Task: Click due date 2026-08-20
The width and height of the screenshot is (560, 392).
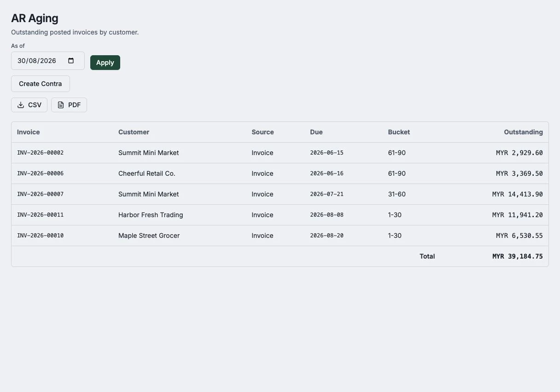Action: pyautogui.click(x=327, y=236)
